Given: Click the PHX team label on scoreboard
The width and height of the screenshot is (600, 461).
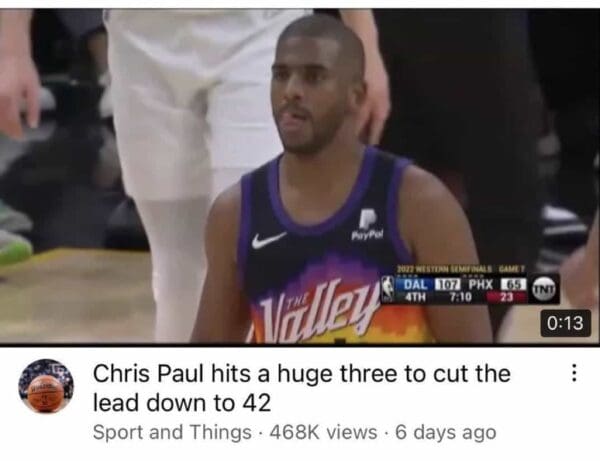Looking at the screenshot, I should [481, 285].
